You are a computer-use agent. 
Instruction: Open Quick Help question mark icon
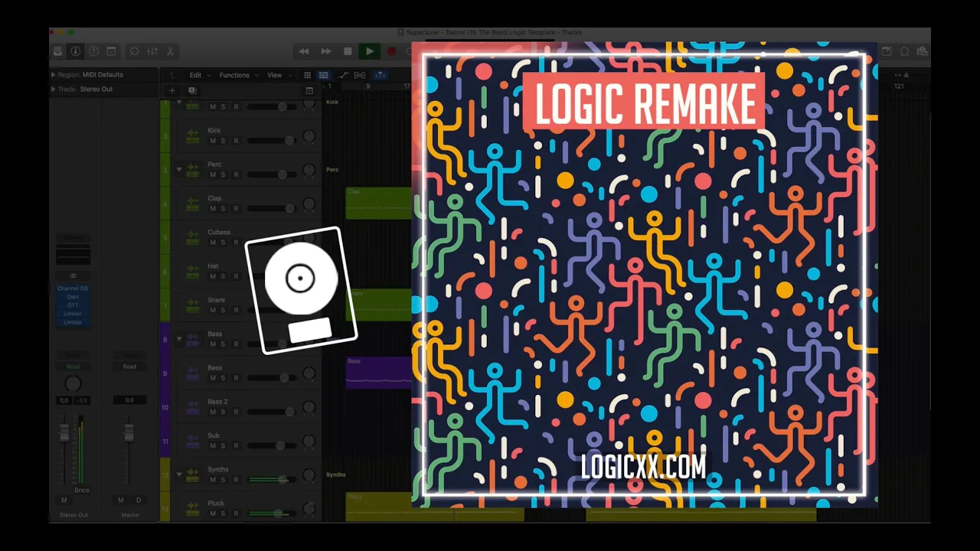[93, 51]
